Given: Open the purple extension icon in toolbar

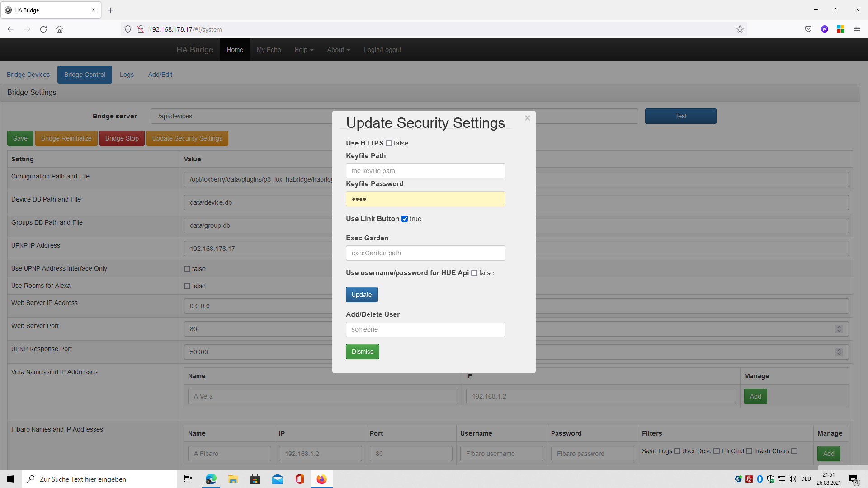Looking at the screenshot, I should (825, 29).
